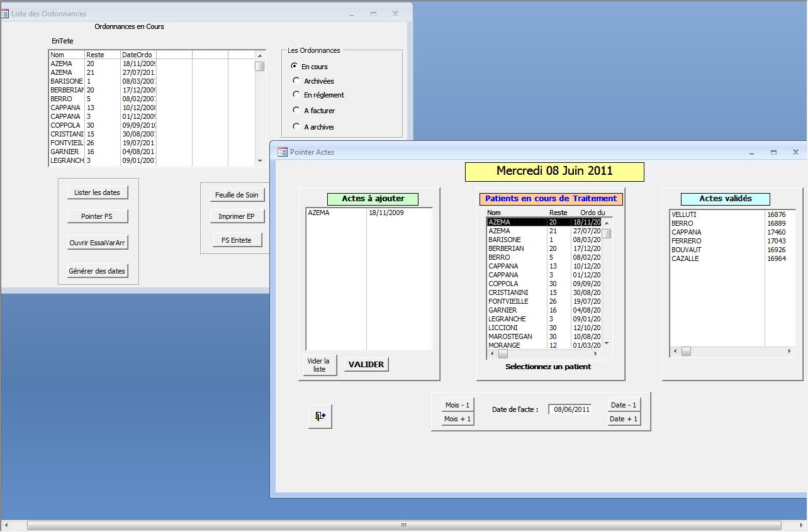The height and width of the screenshot is (532, 808).
Task: Click the Mercredi 08 Juin 2011 date header
Action: pyautogui.click(x=554, y=171)
